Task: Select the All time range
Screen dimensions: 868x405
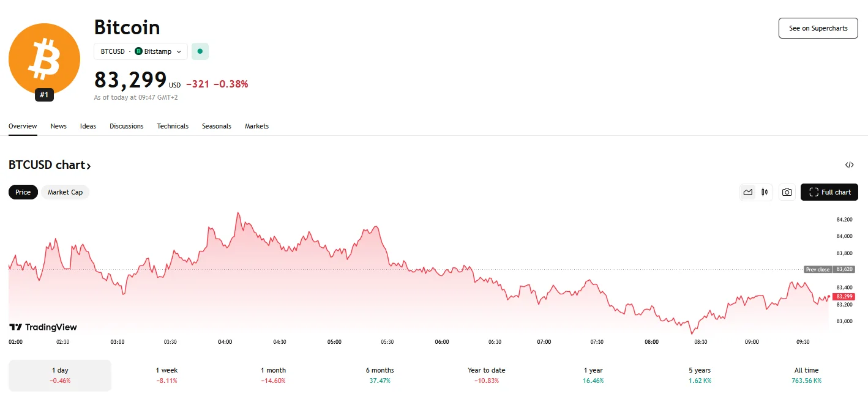Action: point(806,375)
